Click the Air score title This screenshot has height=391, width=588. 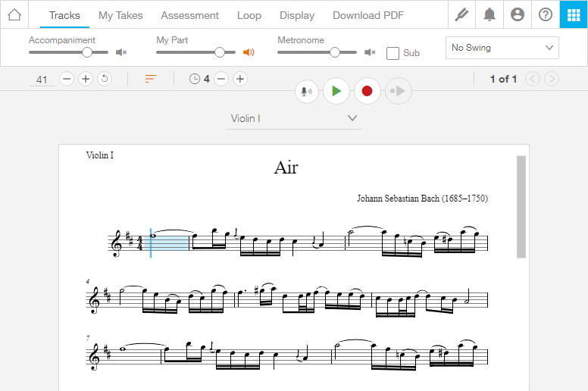tap(286, 167)
